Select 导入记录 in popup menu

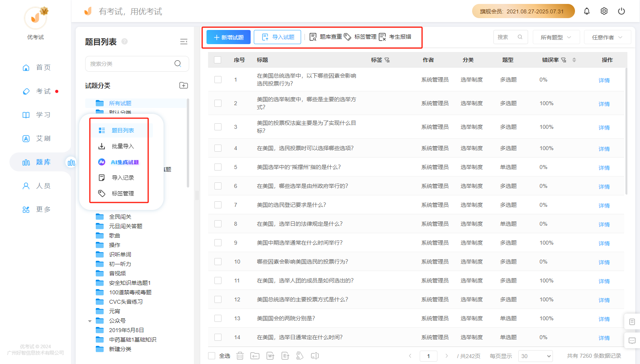122,178
